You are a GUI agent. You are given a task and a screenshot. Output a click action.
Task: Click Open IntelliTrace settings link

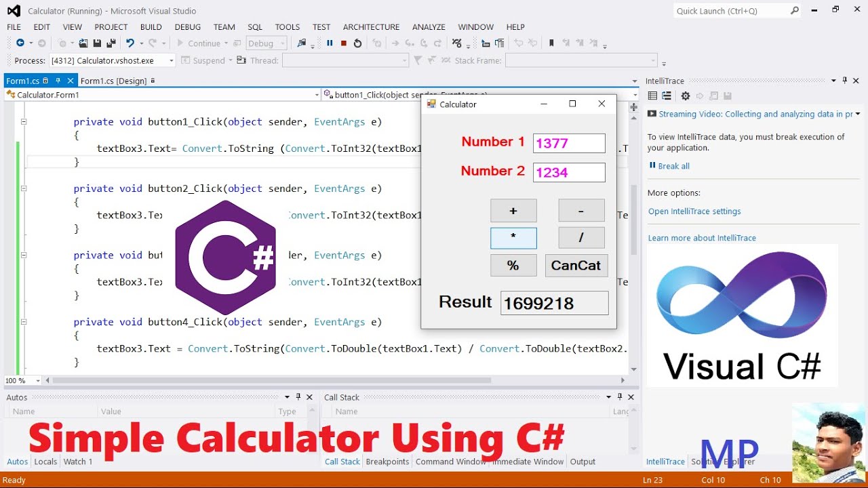click(x=694, y=211)
